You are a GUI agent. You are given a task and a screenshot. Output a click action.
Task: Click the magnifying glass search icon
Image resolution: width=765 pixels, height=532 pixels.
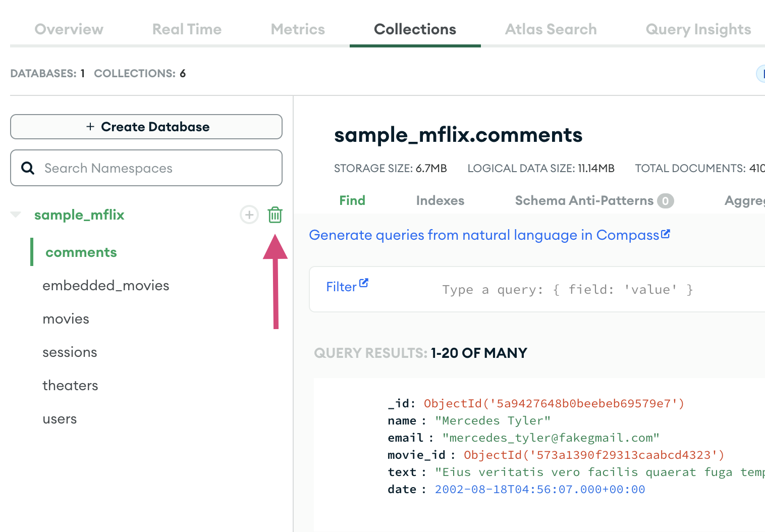tap(28, 168)
